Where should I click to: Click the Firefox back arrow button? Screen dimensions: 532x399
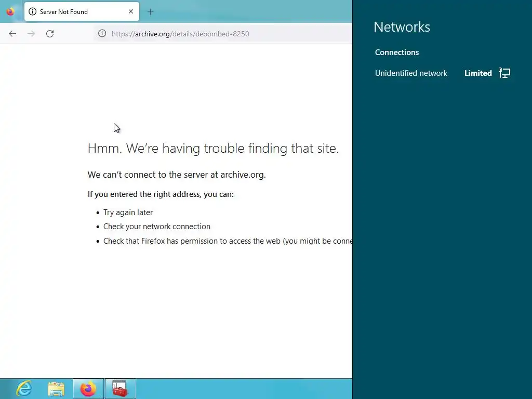click(12, 34)
